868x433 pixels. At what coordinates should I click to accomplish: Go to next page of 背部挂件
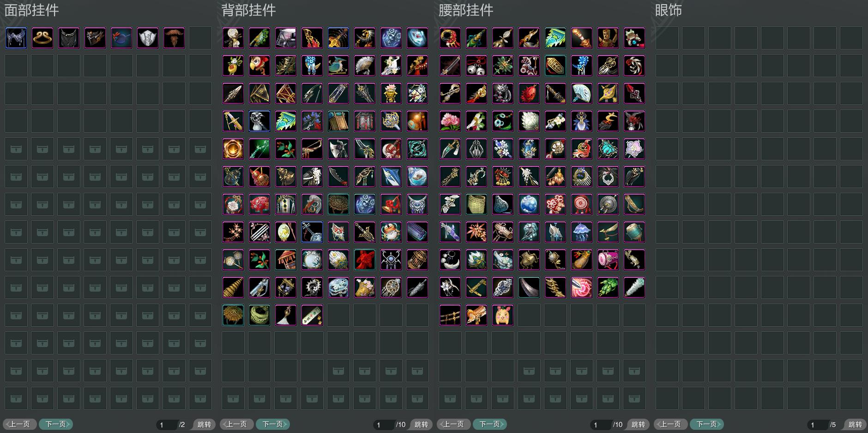tap(273, 424)
